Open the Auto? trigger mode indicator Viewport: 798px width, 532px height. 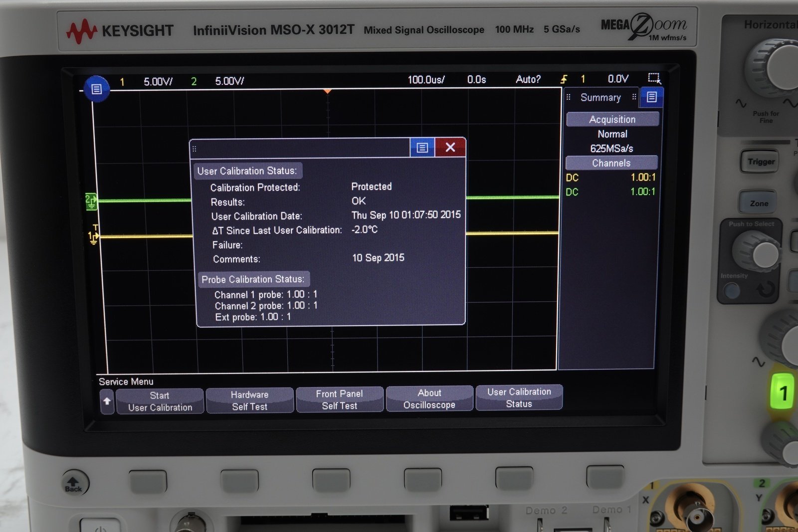528,79
